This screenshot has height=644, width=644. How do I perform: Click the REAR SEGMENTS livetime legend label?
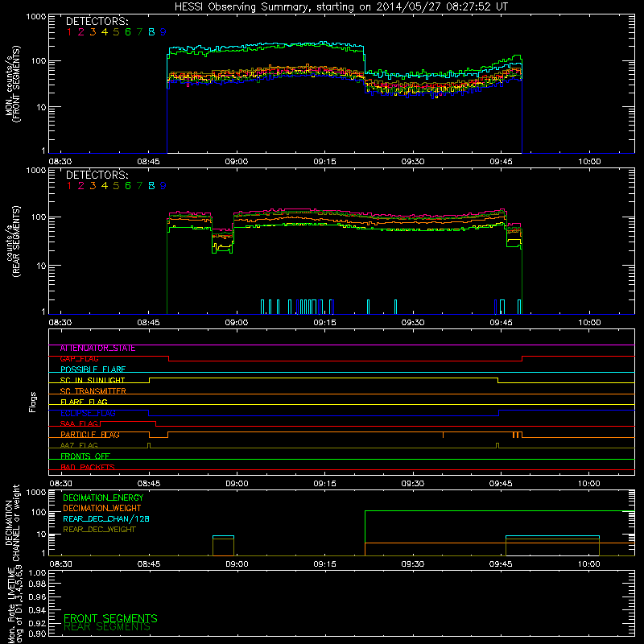[x=107, y=627]
